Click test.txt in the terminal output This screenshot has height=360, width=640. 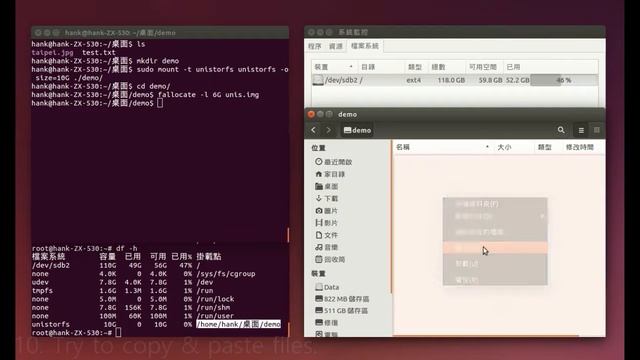click(99, 53)
